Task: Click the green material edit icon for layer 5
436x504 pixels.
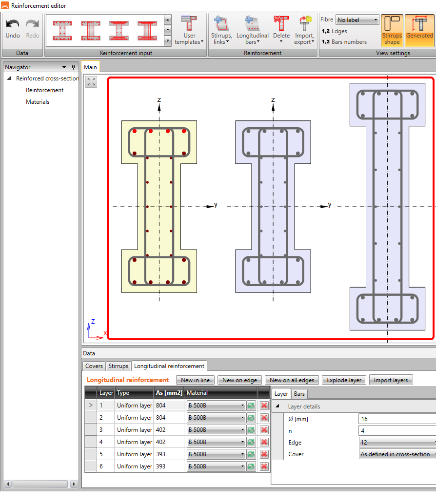Action: click(x=251, y=454)
